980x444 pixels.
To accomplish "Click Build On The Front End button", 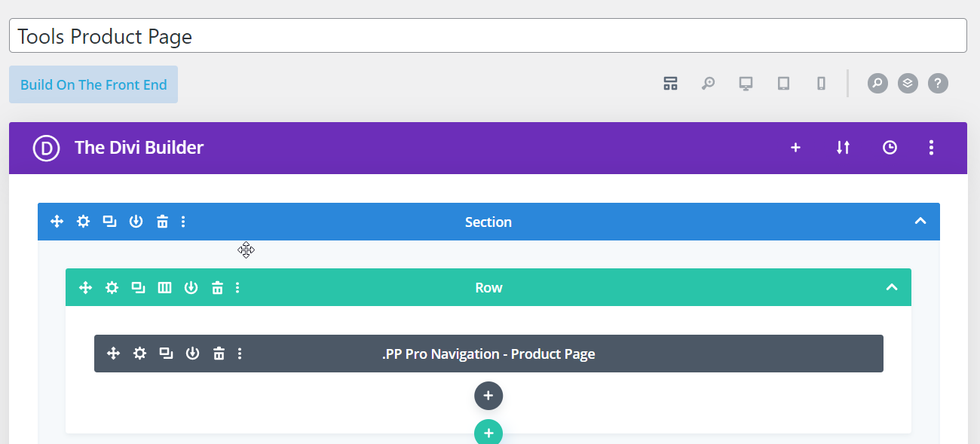I will [x=93, y=84].
